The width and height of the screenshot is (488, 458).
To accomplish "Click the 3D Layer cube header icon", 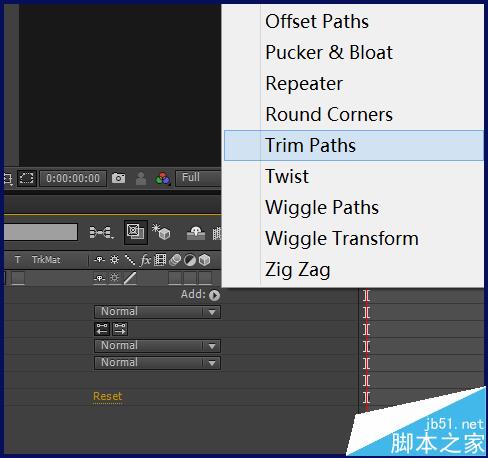I will 205,260.
